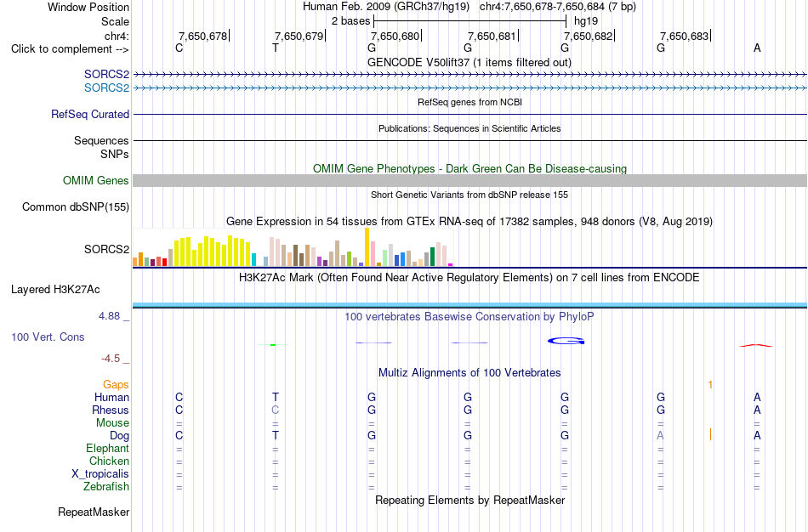Select the large blue G conservation logo
The width and height of the screenshot is (808, 532).
point(566,341)
